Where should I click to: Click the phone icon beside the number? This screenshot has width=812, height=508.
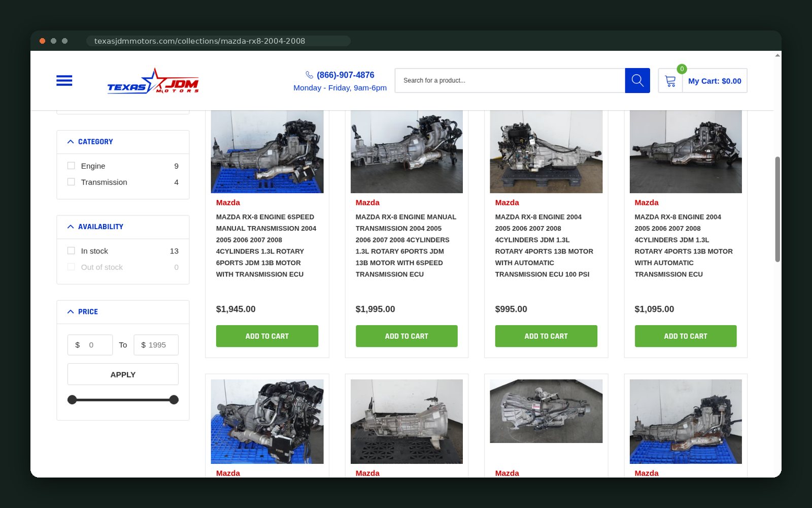click(x=309, y=75)
